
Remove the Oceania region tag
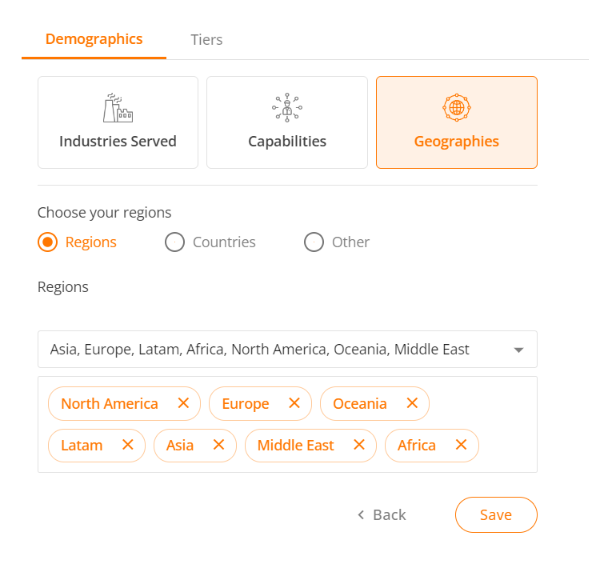click(x=412, y=403)
